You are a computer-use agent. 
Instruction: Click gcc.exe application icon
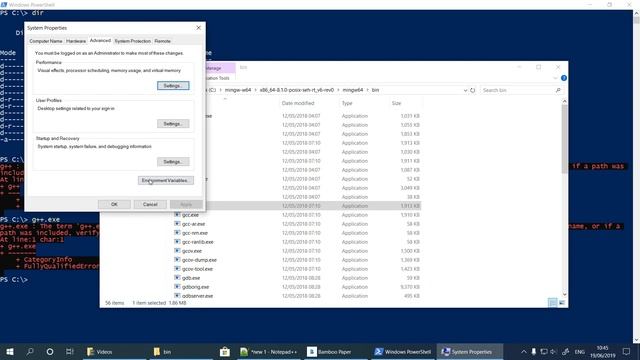click(177, 215)
